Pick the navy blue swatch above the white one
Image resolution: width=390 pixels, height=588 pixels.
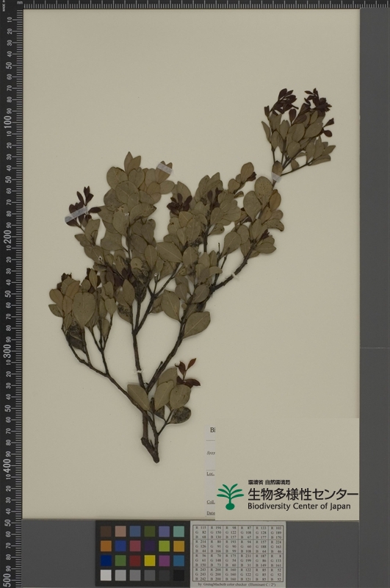pos(106,561)
